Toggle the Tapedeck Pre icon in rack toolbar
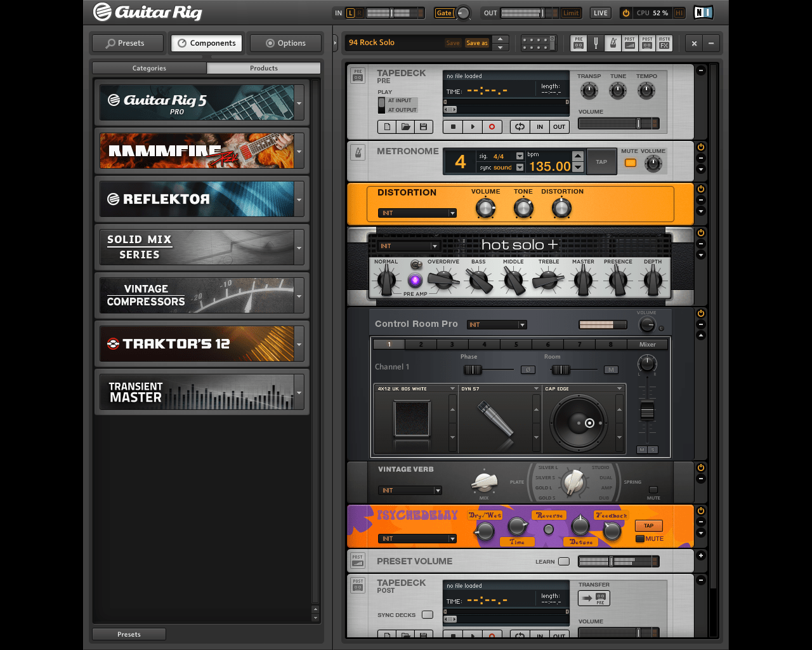The width and height of the screenshot is (812, 650). 579,43
